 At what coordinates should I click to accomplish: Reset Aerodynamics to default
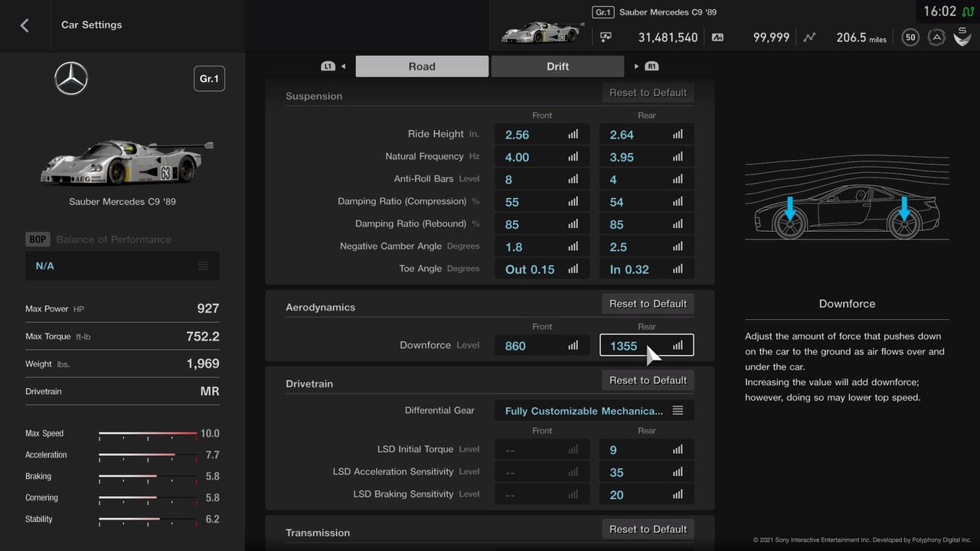coord(648,304)
